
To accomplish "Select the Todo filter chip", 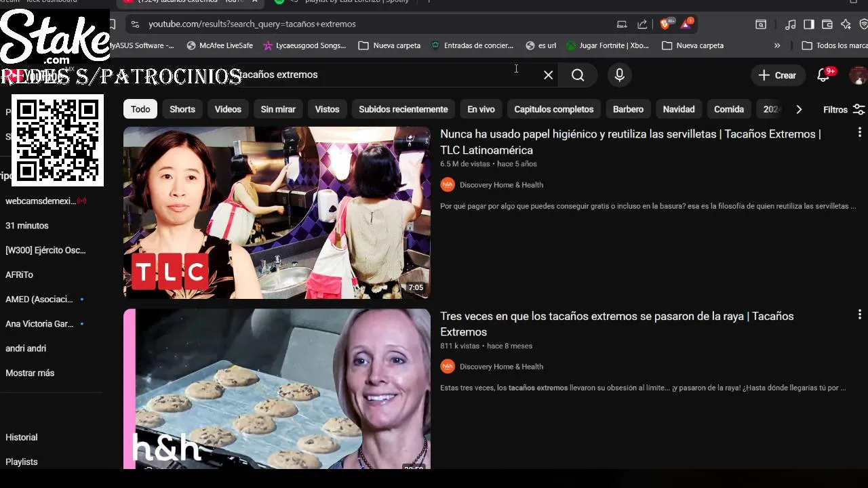I will (x=140, y=109).
